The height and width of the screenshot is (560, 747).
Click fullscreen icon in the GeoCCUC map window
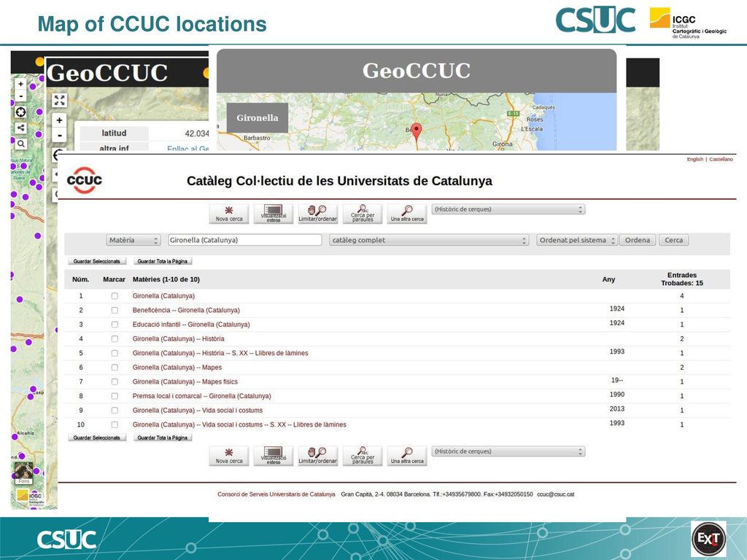tap(60, 100)
